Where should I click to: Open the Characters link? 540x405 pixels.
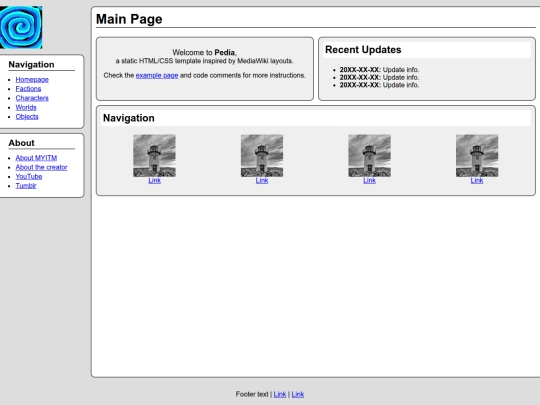[x=32, y=98]
